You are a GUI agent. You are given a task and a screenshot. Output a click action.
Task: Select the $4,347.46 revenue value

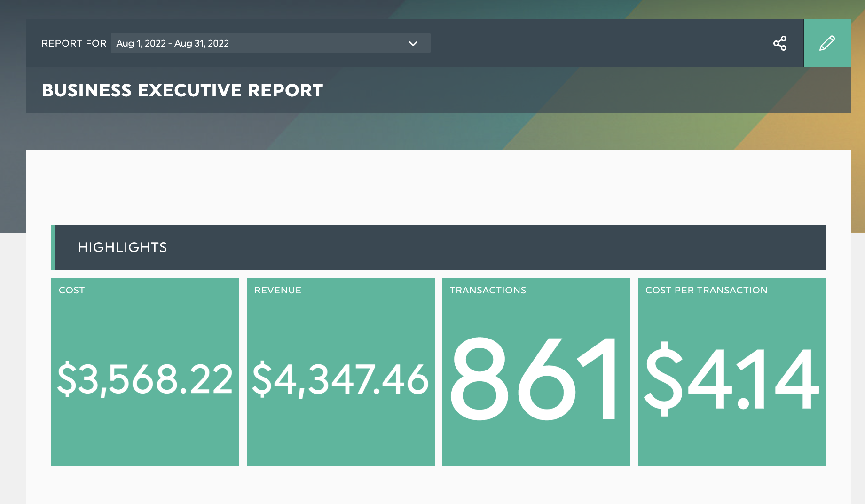[x=340, y=379]
